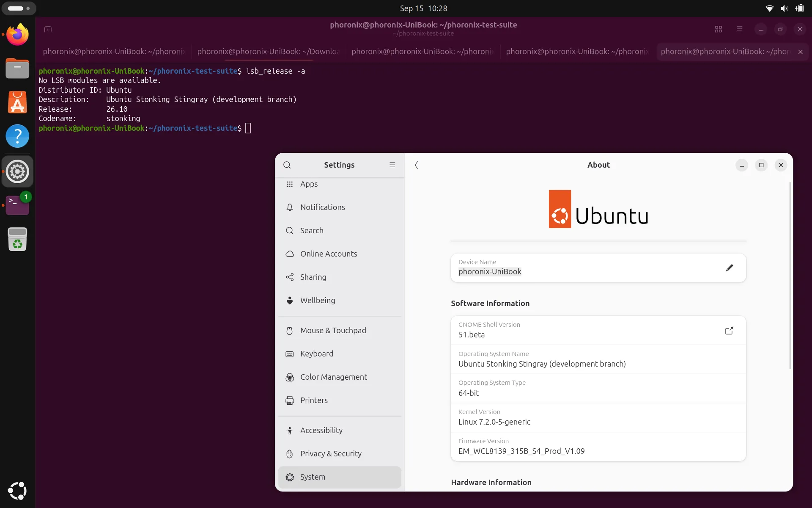Restore the Terminal window size
Image resolution: width=812 pixels, height=508 pixels.
(x=780, y=29)
